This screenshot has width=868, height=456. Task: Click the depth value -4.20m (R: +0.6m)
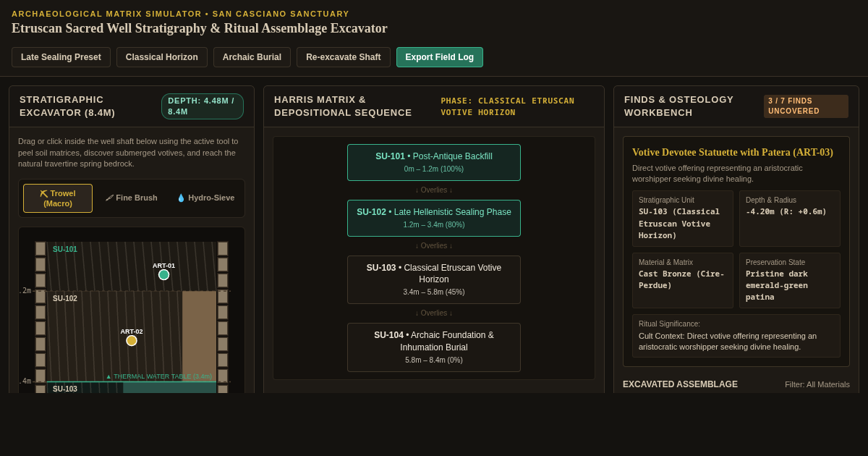(x=786, y=212)
